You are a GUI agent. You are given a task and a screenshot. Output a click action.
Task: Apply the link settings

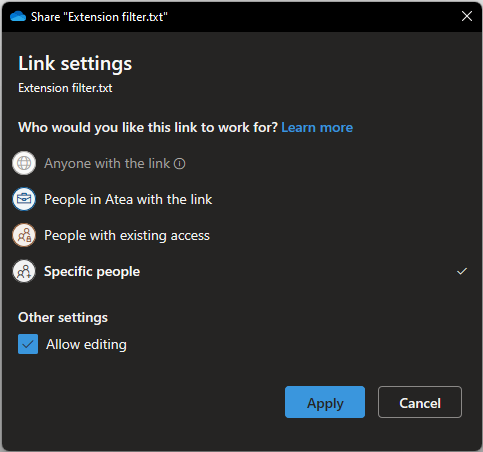pyautogui.click(x=325, y=402)
